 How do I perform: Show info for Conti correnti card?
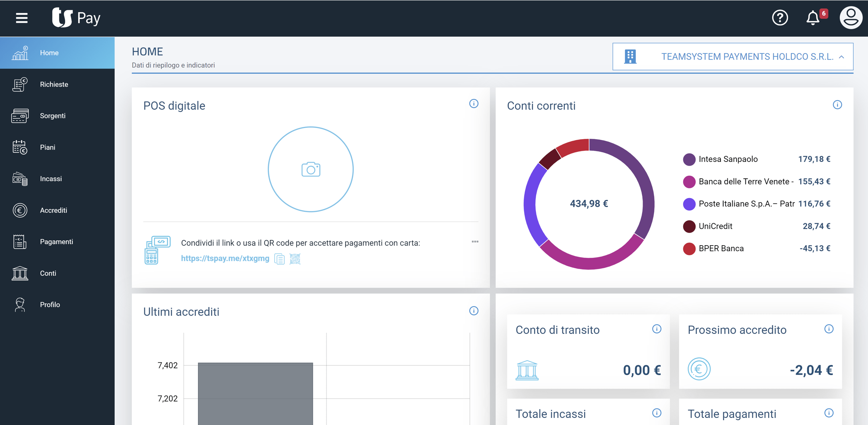pyautogui.click(x=837, y=105)
